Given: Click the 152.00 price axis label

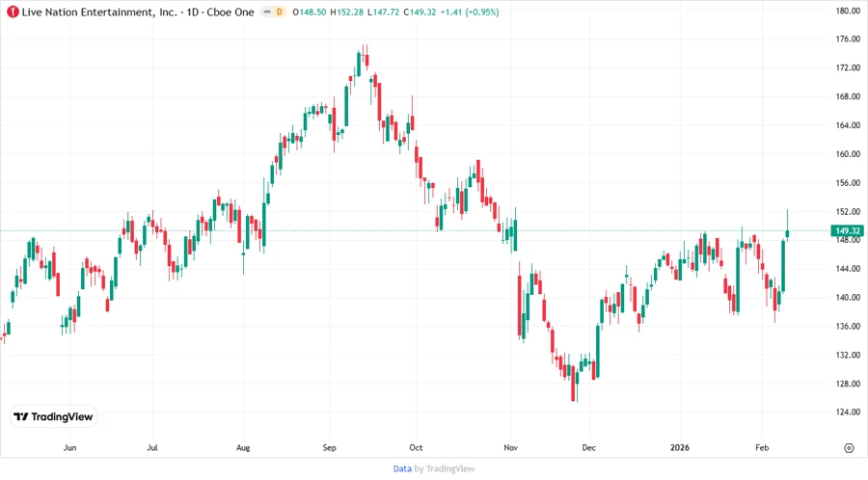Looking at the screenshot, I should [x=848, y=212].
